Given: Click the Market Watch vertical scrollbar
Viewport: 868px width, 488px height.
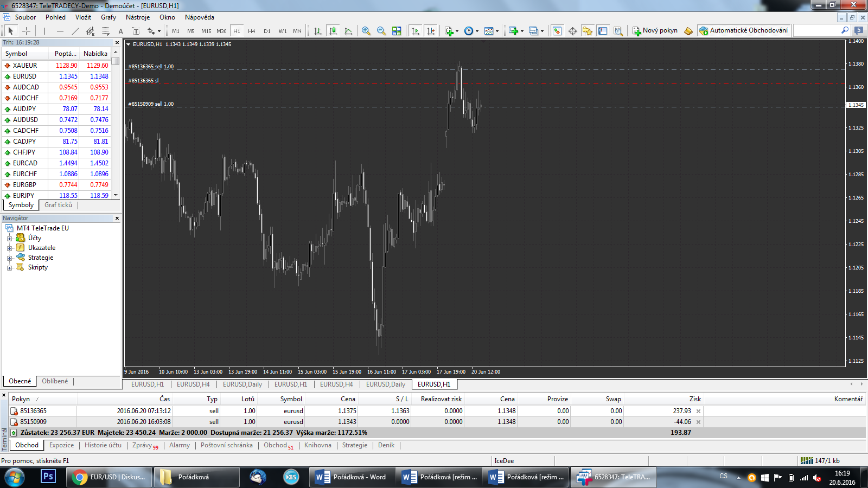Looking at the screenshot, I should [x=116, y=124].
